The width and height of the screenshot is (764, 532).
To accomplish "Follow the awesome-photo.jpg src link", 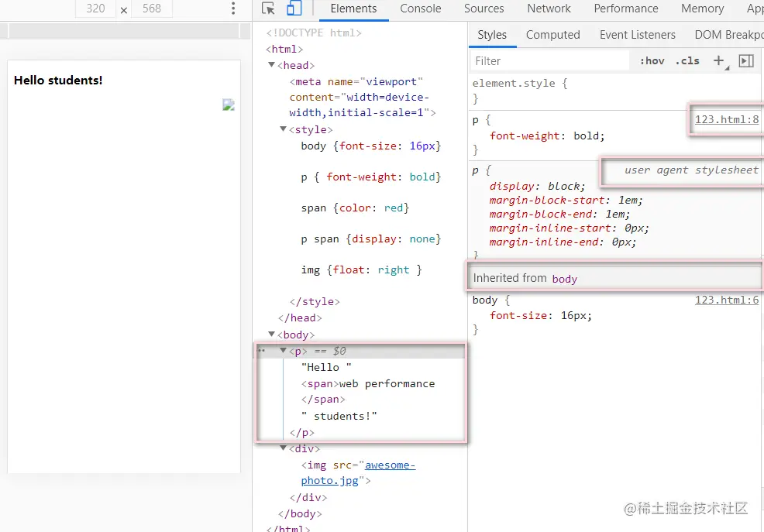I will coord(358,472).
